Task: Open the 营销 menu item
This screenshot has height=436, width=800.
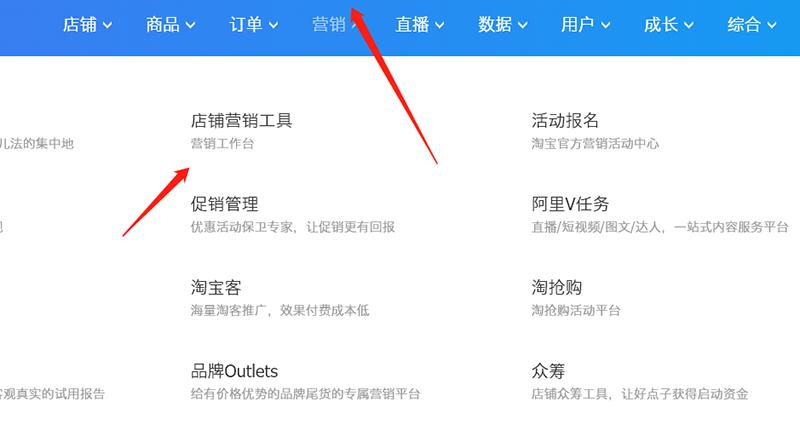Action: coord(329,24)
